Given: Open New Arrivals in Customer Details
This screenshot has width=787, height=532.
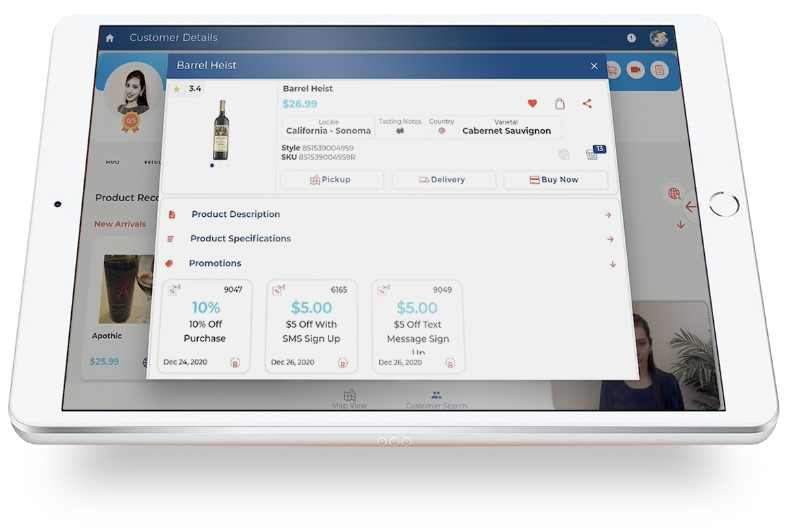Looking at the screenshot, I should [x=120, y=224].
